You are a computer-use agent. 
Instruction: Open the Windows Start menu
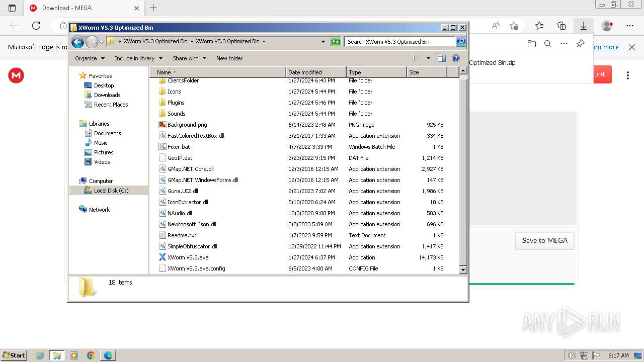pyautogui.click(x=14, y=355)
